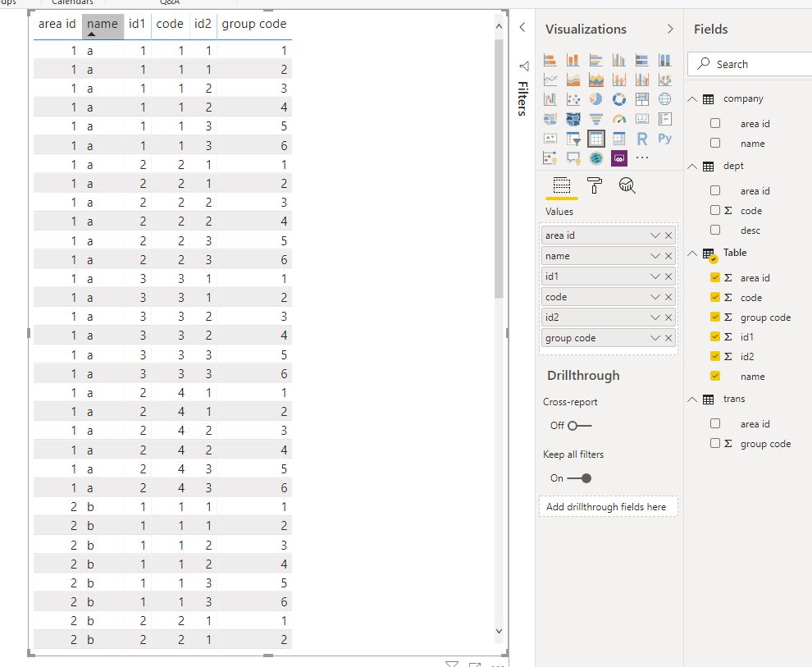Screen dimensions: 812x667
Task: Expand the Filters pane arrow
Action: coord(522,27)
